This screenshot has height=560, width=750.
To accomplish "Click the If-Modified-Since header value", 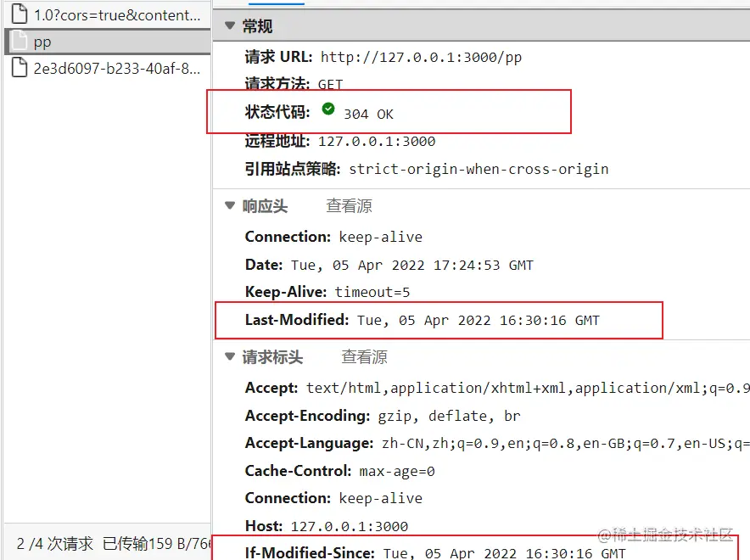I will pos(505,553).
